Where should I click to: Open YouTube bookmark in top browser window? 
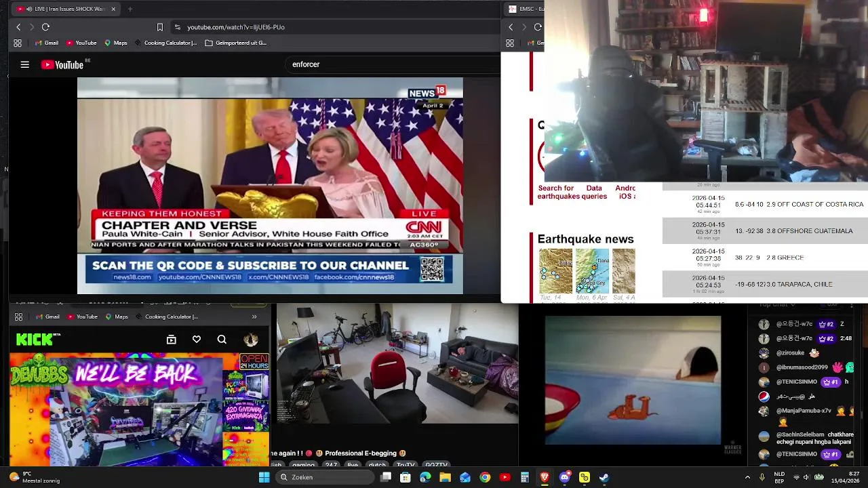click(x=81, y=43)
